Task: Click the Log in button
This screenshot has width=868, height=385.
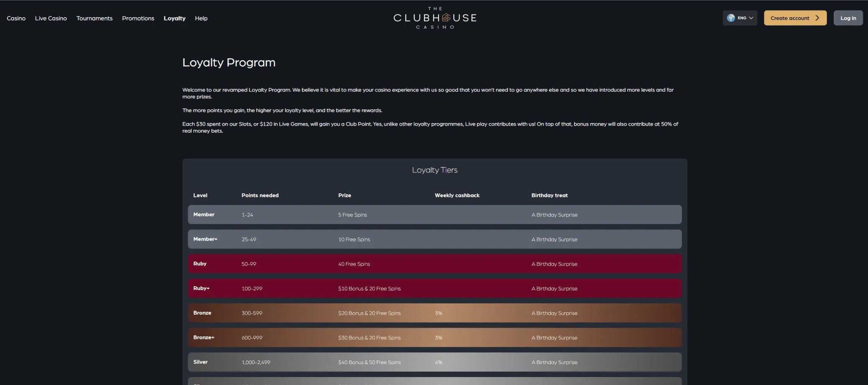Action: [848, 18]
